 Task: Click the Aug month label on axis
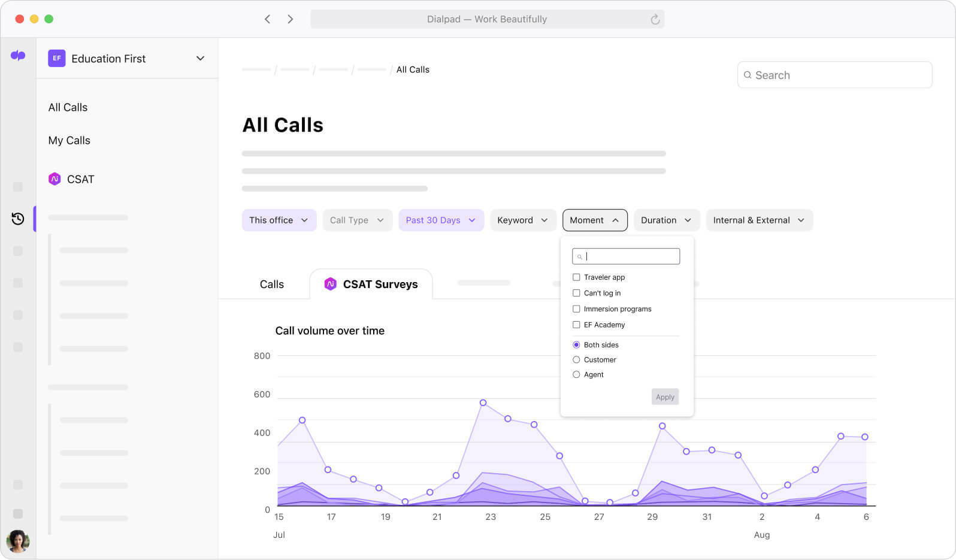pos(761,535)
